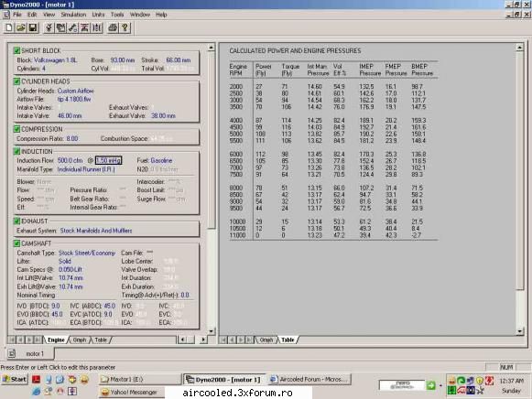Click the Open folder toolbar icon
This screenshot has width=532, height=399.
(21, 27)
